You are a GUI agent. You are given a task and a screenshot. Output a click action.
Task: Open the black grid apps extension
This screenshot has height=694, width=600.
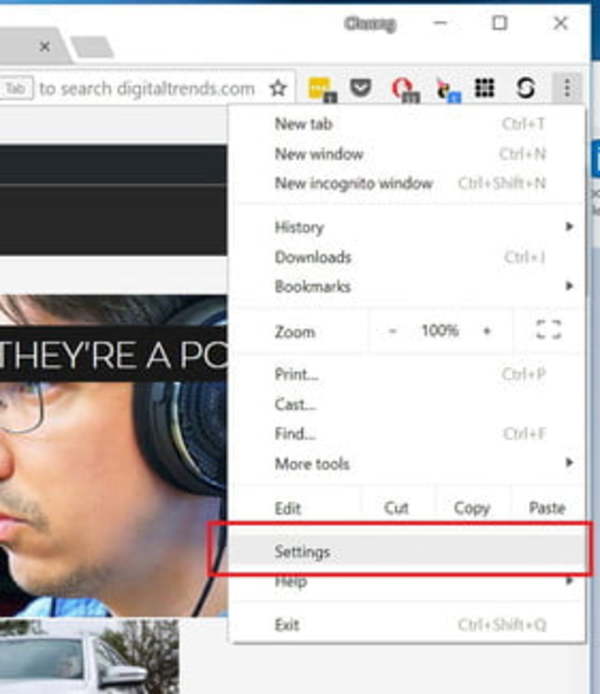pos(484,88)
